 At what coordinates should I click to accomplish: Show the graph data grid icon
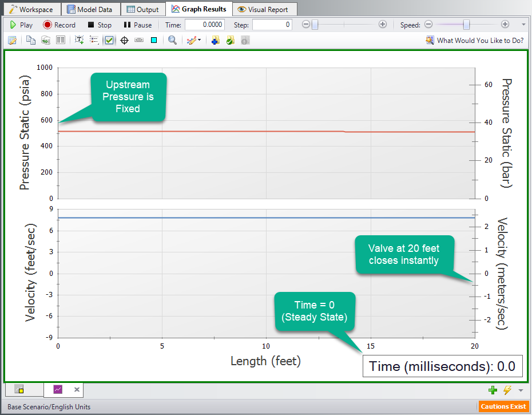tap(61, 40)
